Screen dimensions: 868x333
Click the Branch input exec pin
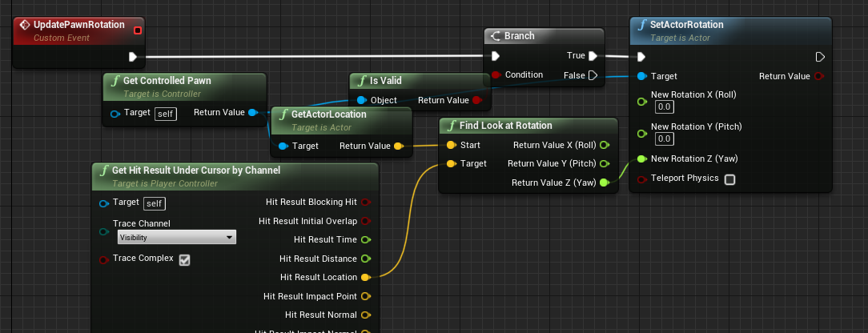[x=496, y=56]
